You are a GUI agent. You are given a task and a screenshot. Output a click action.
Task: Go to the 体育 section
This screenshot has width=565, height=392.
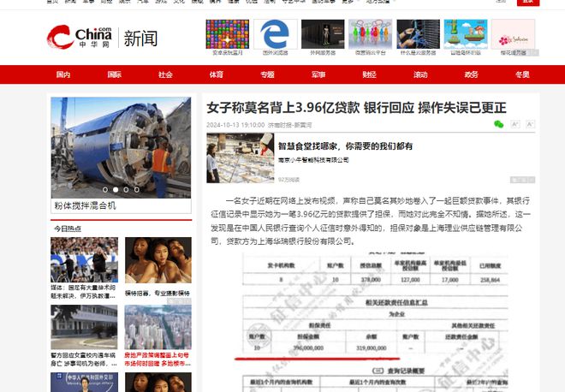[217, 74]
